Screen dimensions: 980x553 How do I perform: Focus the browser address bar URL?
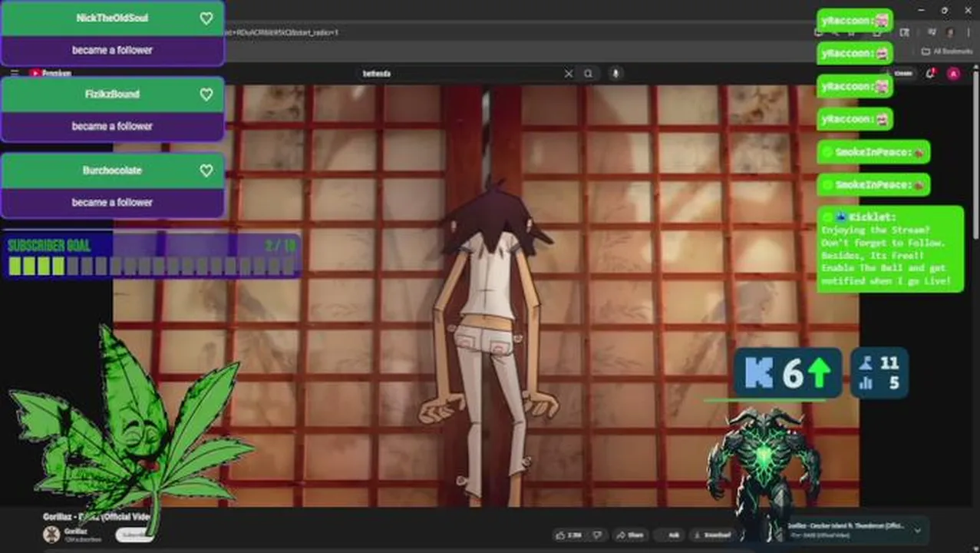pyautogui.click(x=280, y=32)
